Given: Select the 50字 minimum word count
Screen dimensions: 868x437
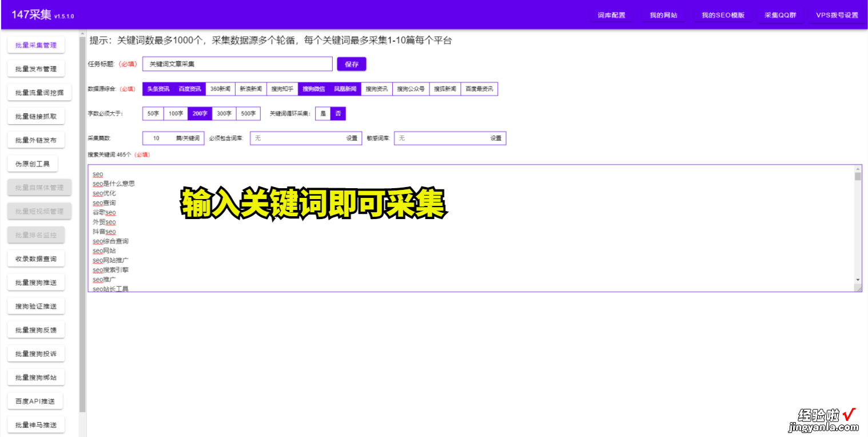Looking at the screenshot, I should tap(153, 114).
